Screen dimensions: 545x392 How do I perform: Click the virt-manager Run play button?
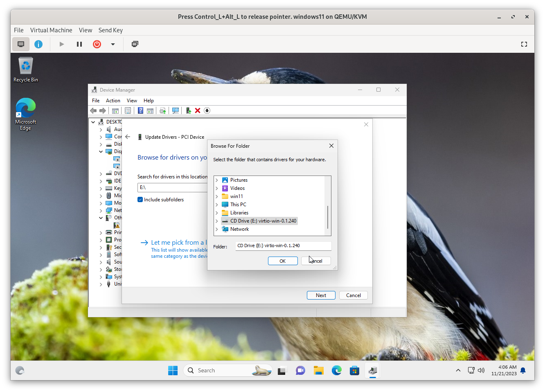[x=62, y=44]
